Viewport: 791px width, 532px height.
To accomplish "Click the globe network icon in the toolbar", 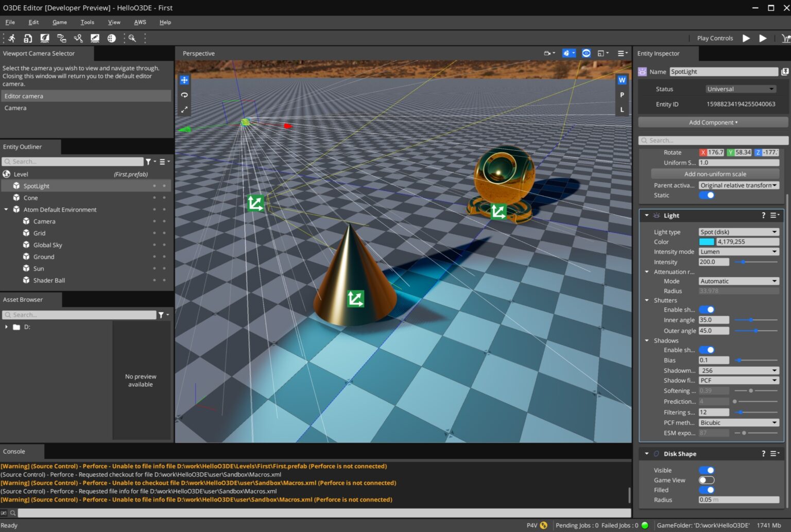I will [111, 38].
